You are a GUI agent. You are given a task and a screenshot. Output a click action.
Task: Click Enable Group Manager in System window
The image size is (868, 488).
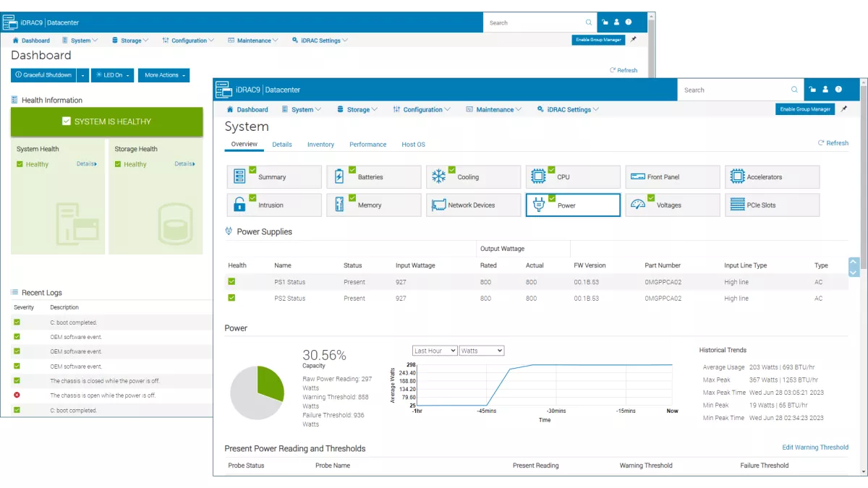click(x=805, y=109)
